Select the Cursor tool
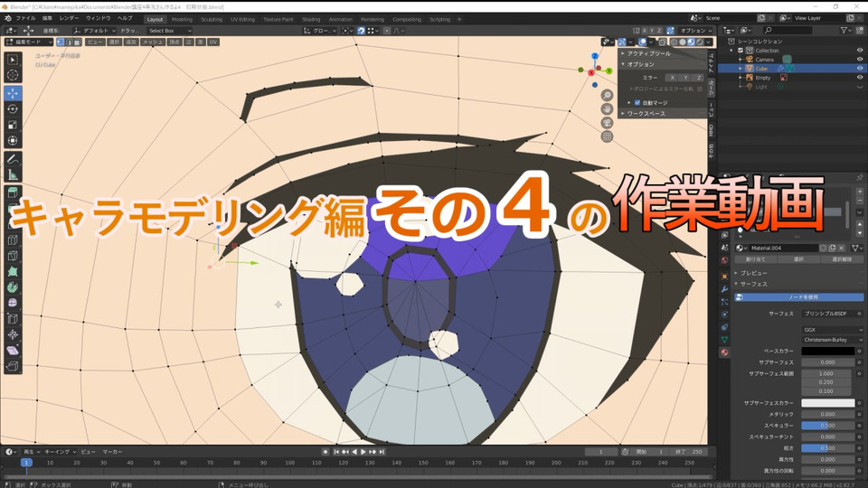This screenshot has width=868, height=488. 13,75
